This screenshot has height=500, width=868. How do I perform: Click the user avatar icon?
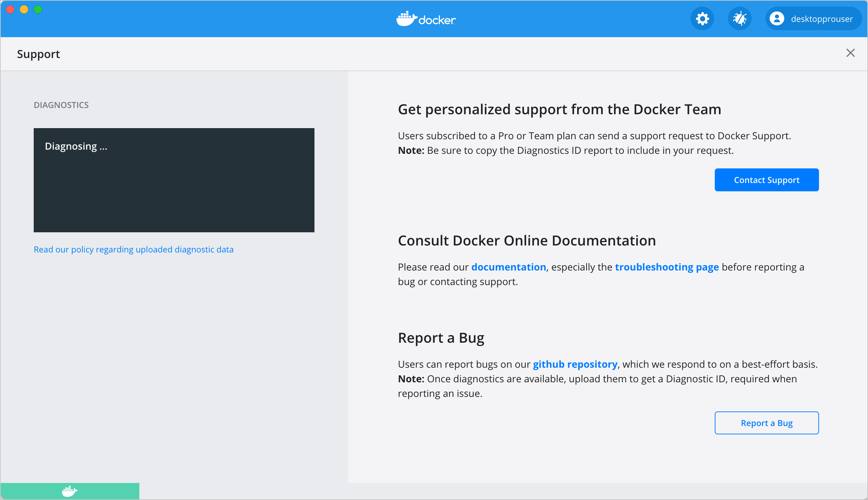(x=777, y=19)
